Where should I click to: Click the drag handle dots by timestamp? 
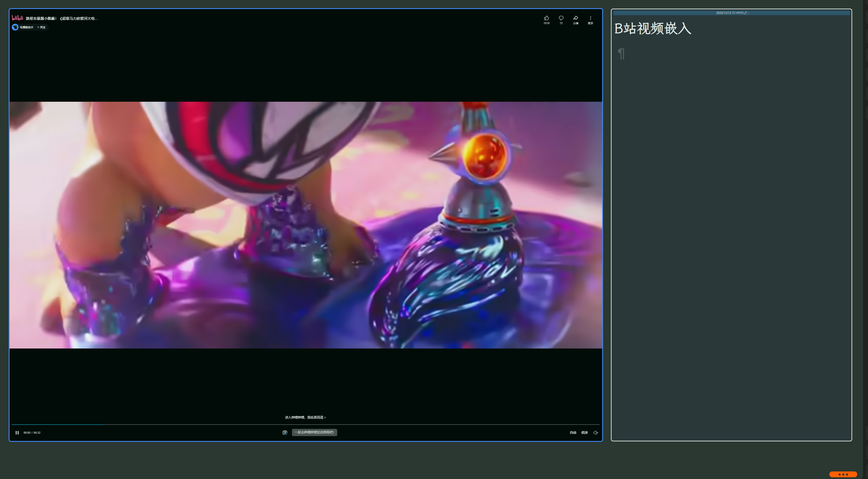(749, 13)
